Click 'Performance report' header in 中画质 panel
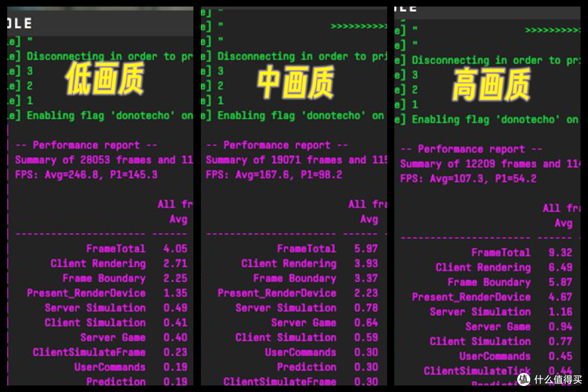 click(277, 145)
